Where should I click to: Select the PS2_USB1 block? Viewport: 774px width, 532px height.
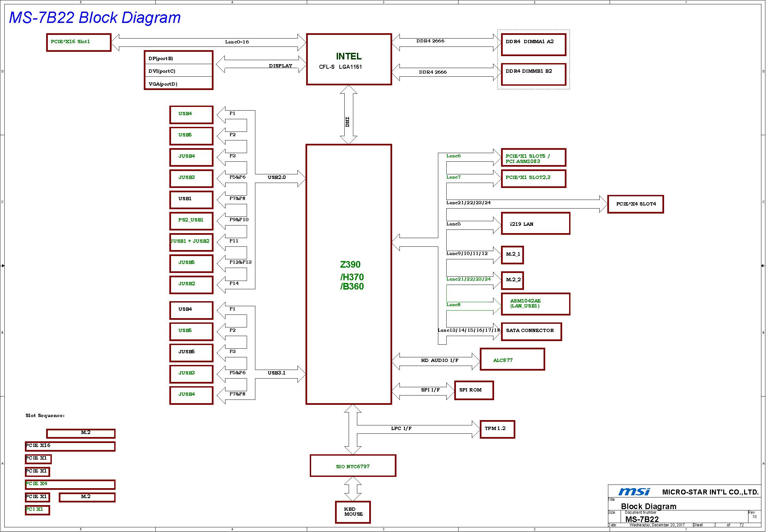191,221
